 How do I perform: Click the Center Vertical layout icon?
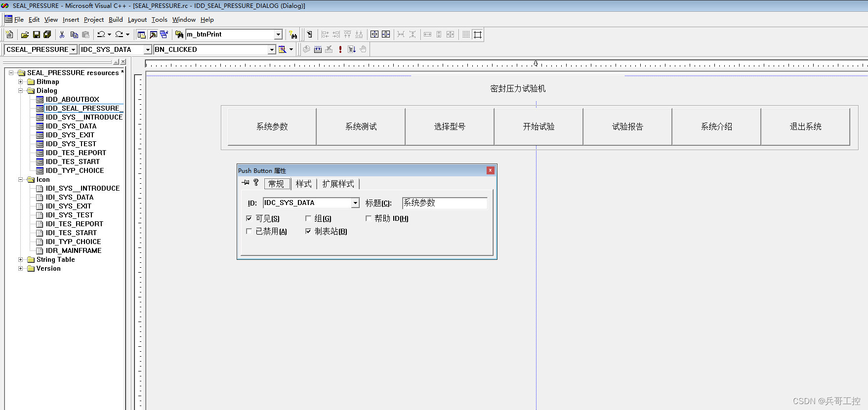coord(374,35)
